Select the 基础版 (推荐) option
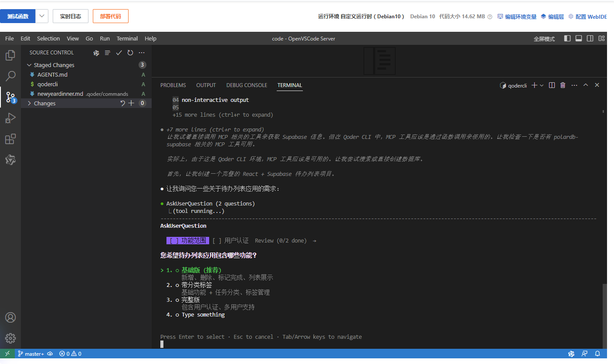Screen dimensions: 614x364 click(201, 270)
